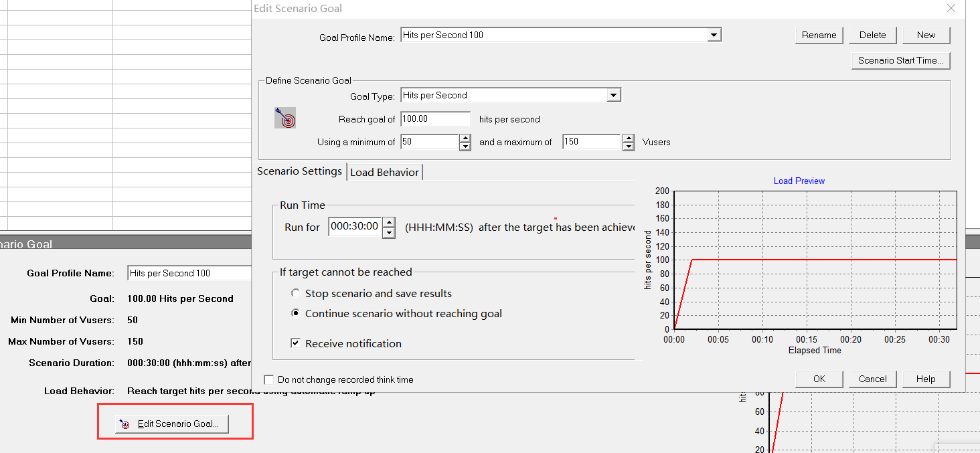Image resolution: width=980 pixels, height=453 pixels.
Task: Close the Edit Scenario Goal dialog
Action: 951,8
